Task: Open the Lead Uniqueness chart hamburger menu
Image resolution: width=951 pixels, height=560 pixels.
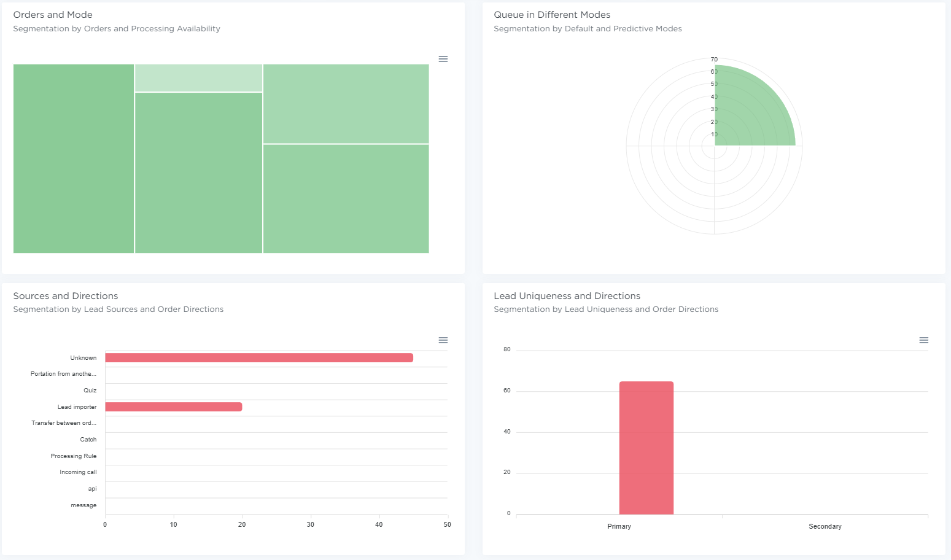Action: (923, 340)
